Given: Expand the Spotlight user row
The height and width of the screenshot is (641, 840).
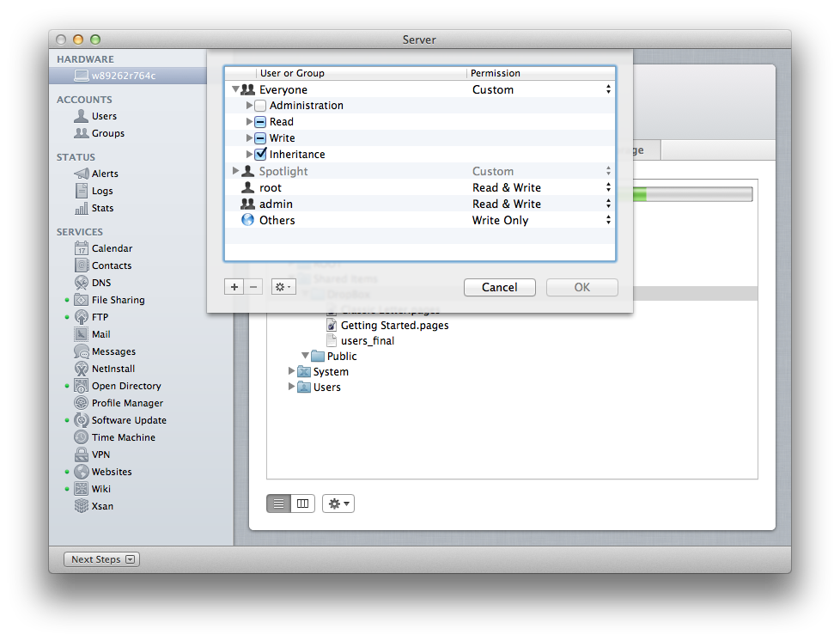Looking at the screenshot, I should click(x=235, y=170).
